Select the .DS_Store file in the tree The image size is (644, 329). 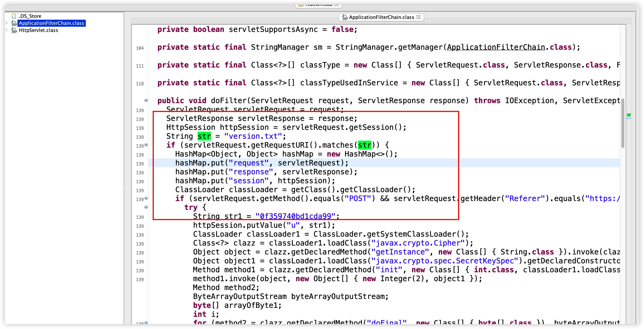[x=30, y=16]
